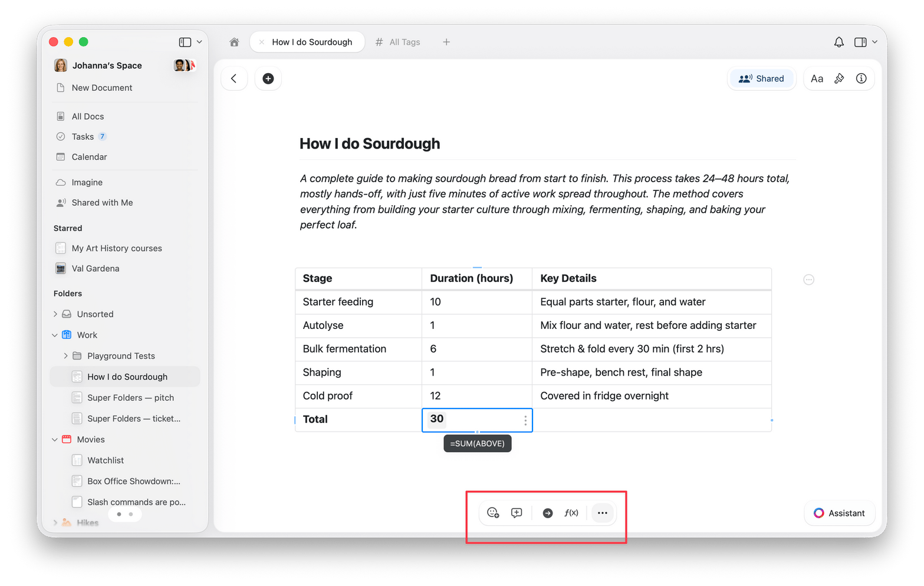Image resolution: width=924 pixels, height=586 pixels.
Task: Open the f(x) formula editor
Action: click(571, 513)
